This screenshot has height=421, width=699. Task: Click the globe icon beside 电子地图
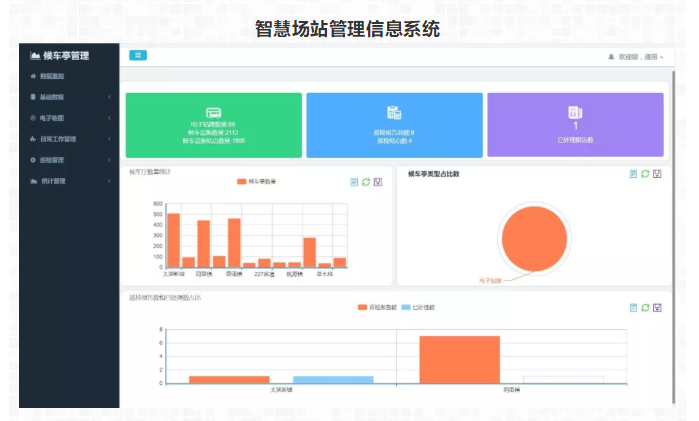pos(33,118)
